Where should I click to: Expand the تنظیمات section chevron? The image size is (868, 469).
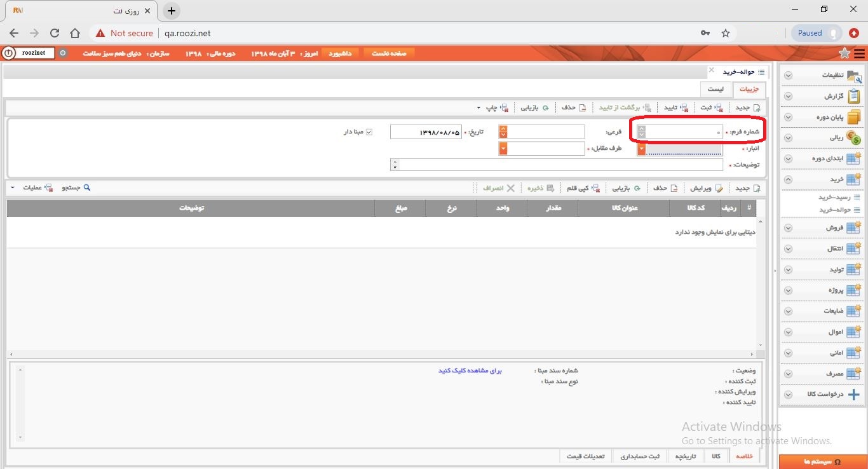pyautogui.click(x=788, y=75)
